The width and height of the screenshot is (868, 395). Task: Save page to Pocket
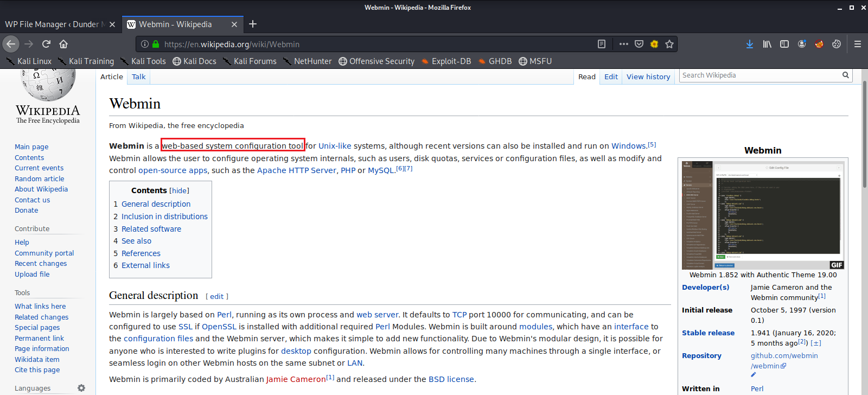coord(639,44)
